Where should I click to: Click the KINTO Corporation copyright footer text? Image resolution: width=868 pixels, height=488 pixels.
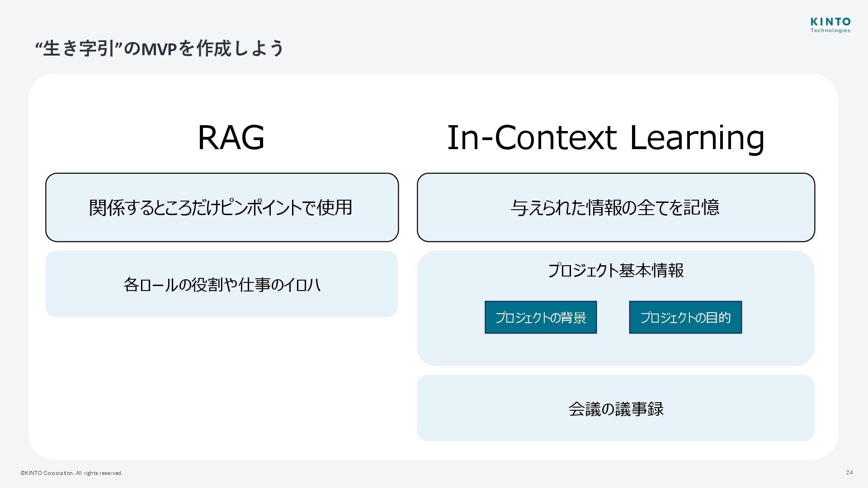tap(71, 473)
